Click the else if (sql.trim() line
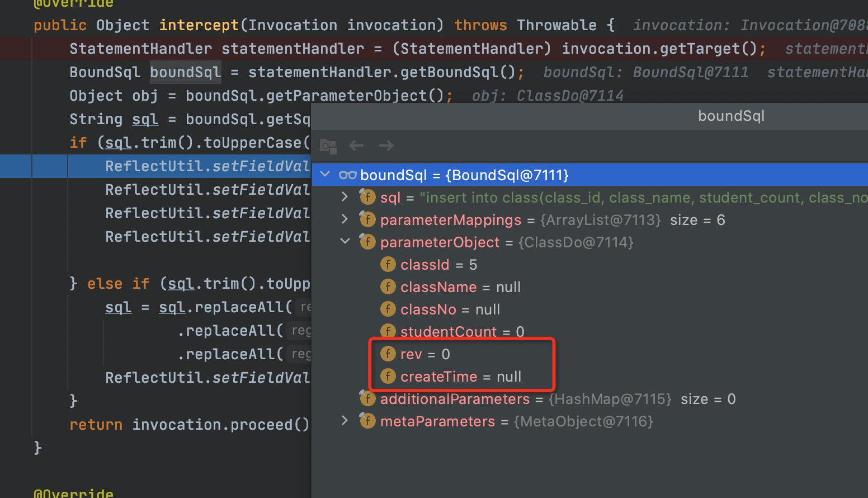This screenshot has height=498, width=868. point(190,284)
